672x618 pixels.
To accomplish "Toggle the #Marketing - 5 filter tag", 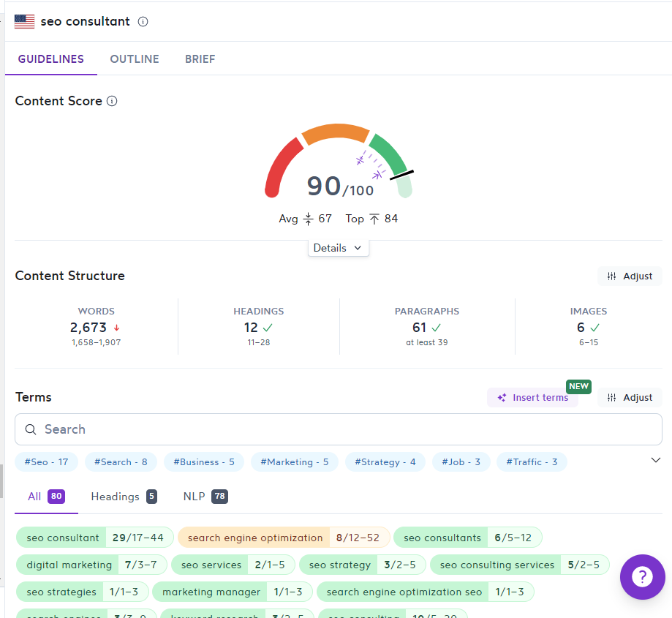I will click(x=295, y=462).
